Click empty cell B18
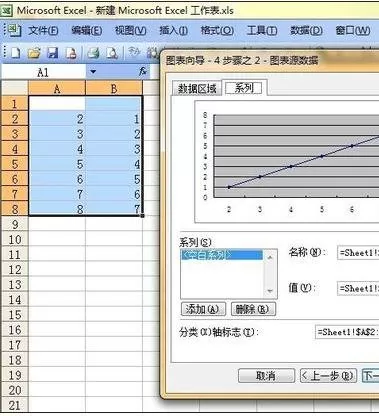 114,360
